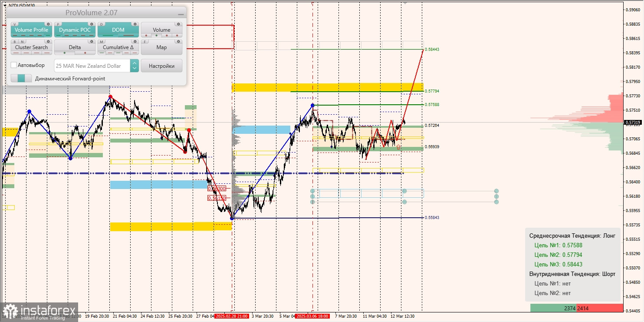Enable the Delta button
This screenshot has width=644, height=322.
(x=75, y=47)
